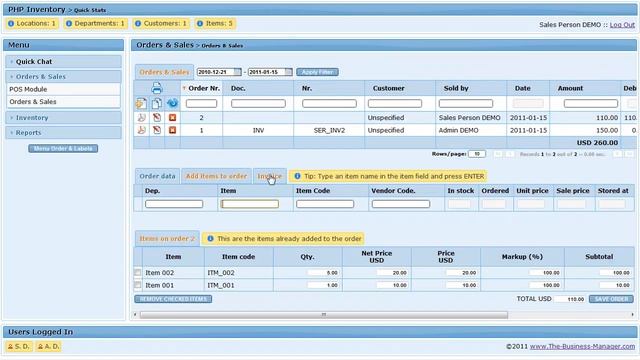Viewport: 640px width, 360px height.
Task: Click the 'USD 260.00' total amount
Action: pyautogui.click(x=597, y=143)
